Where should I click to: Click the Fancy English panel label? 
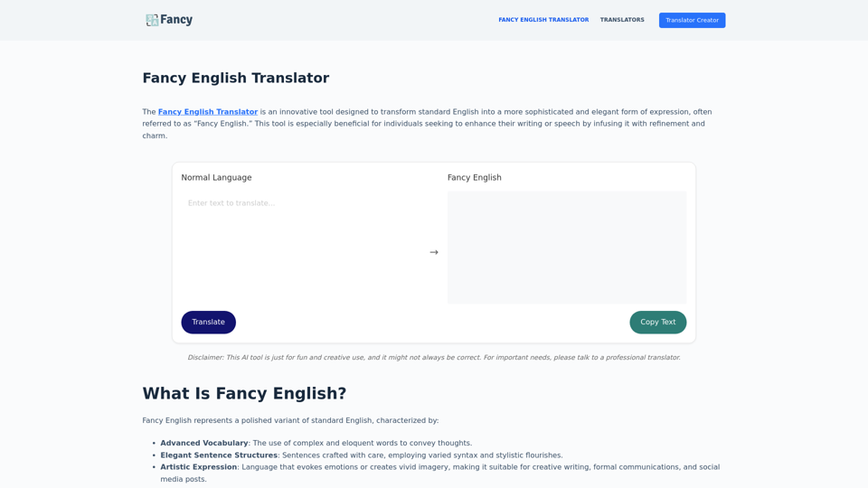[474, 178]
